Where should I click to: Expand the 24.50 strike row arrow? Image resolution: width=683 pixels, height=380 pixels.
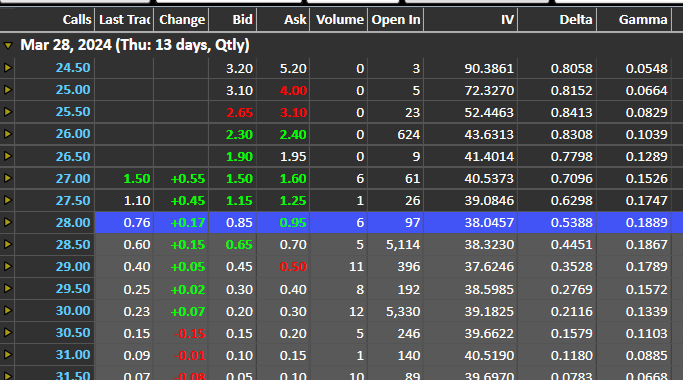[x=7, y=68]
